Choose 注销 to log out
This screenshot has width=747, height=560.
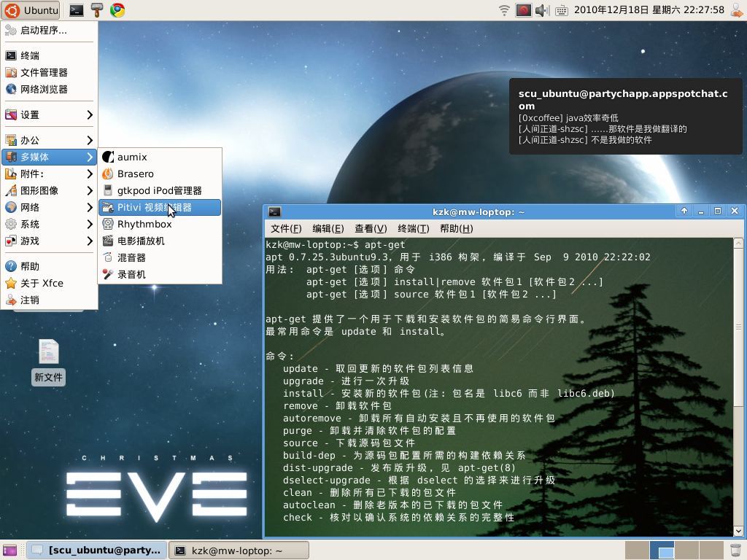50,300
